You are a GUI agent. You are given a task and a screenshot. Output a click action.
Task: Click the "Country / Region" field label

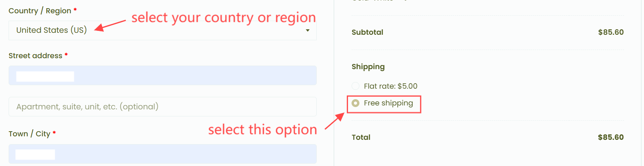point(40,11)
